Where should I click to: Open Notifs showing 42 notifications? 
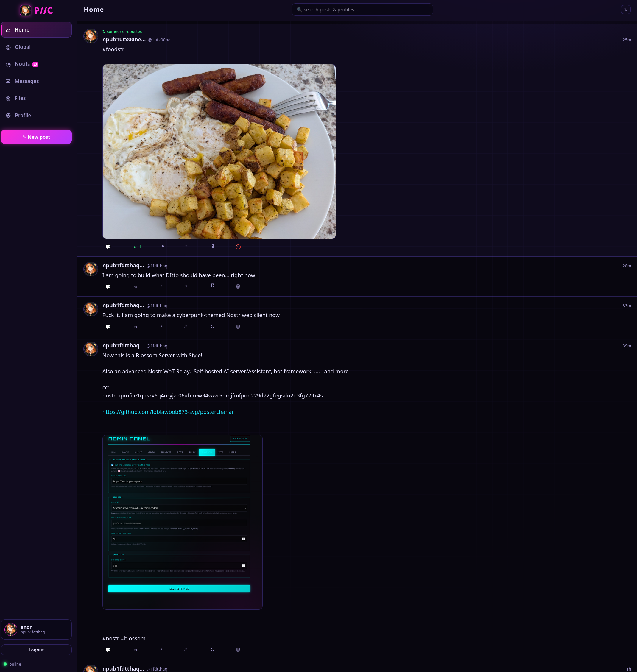click(36, 64)
